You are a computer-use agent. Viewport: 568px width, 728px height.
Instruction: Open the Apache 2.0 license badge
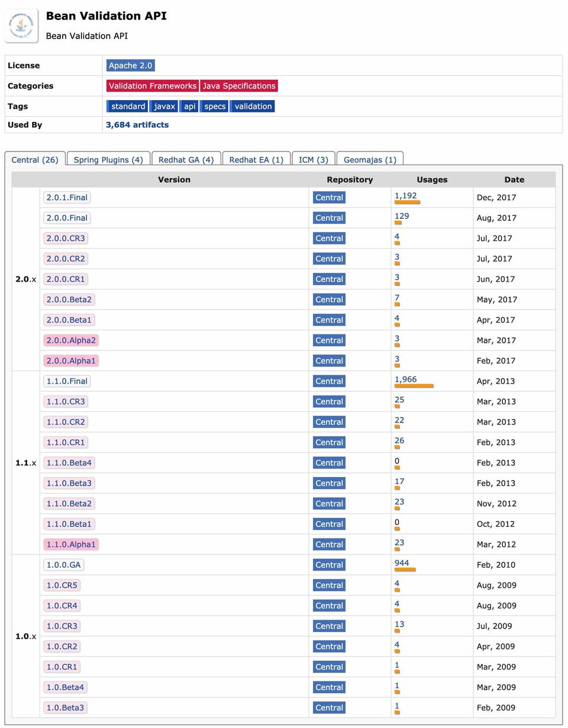[x=130, y=66]
